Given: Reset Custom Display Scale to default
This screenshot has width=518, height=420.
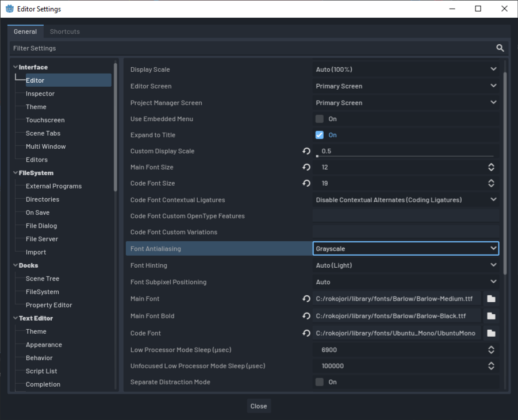Looking at the screenshot, I should tap(306, 151).
